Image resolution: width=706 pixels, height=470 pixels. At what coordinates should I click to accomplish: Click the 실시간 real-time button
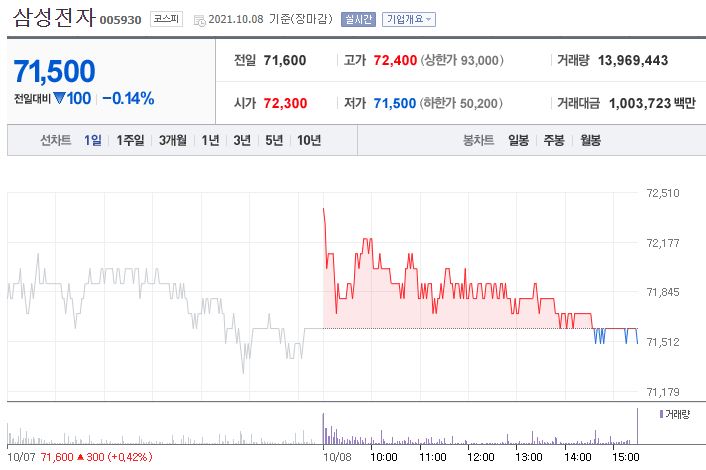pos(358,19)
